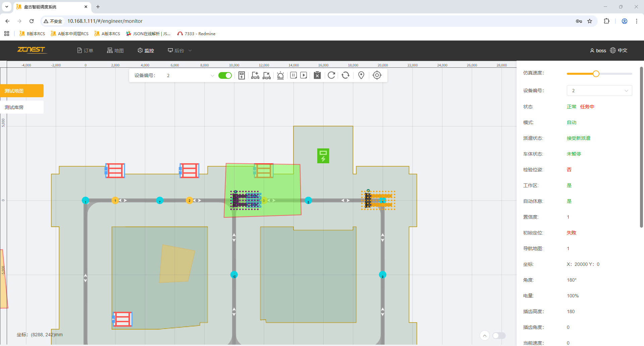Click the add pallet icon
The height and width of the screenshot is (346, 644).
[x=255, y=75]
